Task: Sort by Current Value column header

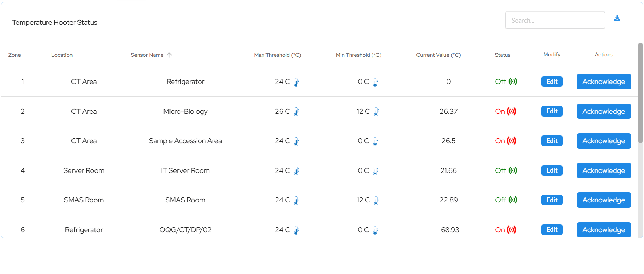Action: 438,55
